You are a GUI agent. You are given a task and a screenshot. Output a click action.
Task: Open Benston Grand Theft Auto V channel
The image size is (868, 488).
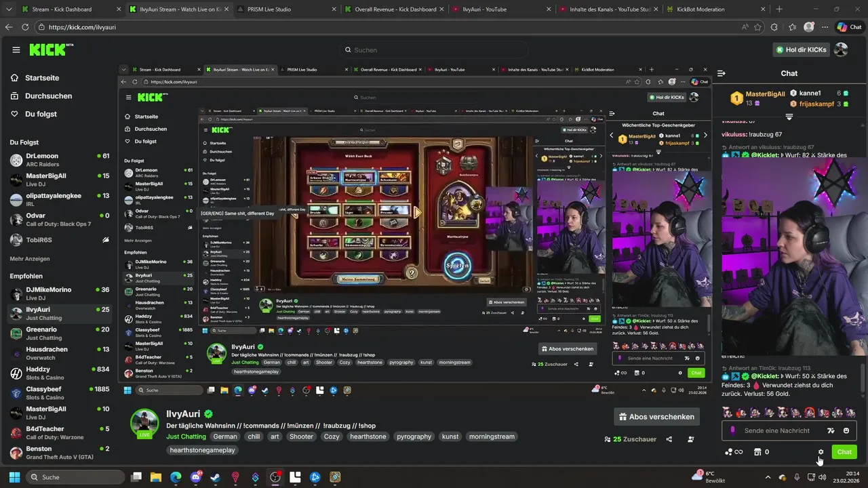pyautogui.click(x=59, y=453)
